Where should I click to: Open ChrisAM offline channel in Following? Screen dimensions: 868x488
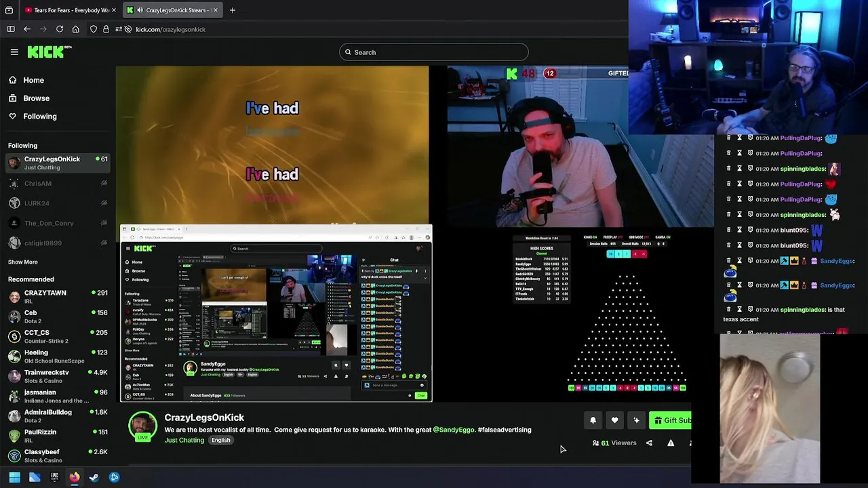[57, 183]
